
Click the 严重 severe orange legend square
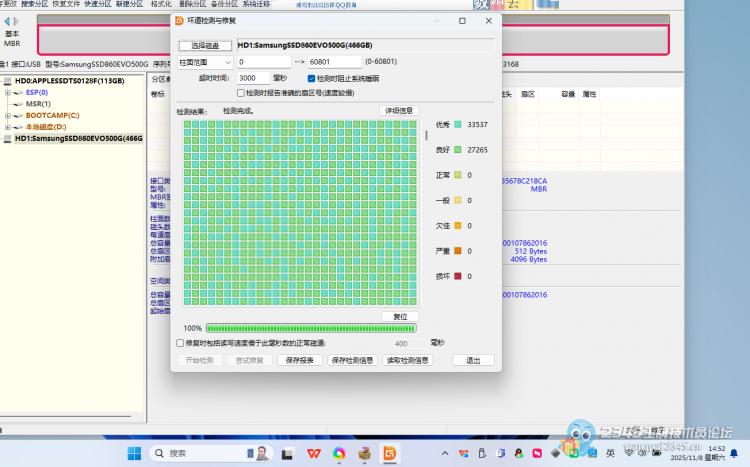pos(457,251)
